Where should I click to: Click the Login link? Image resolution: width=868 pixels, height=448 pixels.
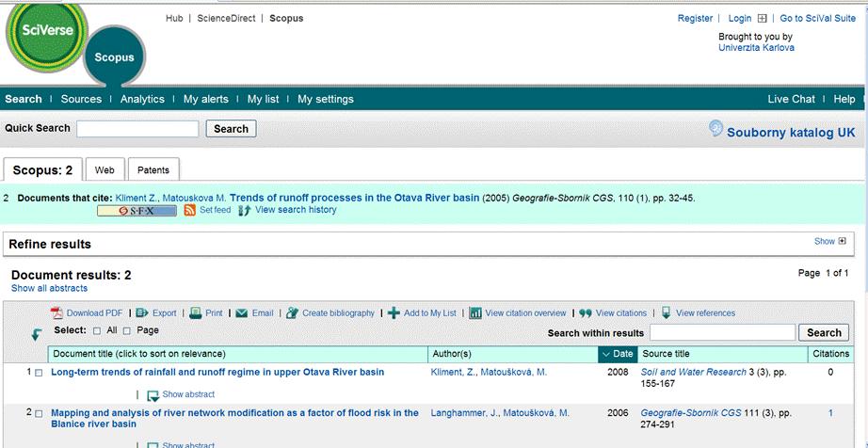point(740,18)
